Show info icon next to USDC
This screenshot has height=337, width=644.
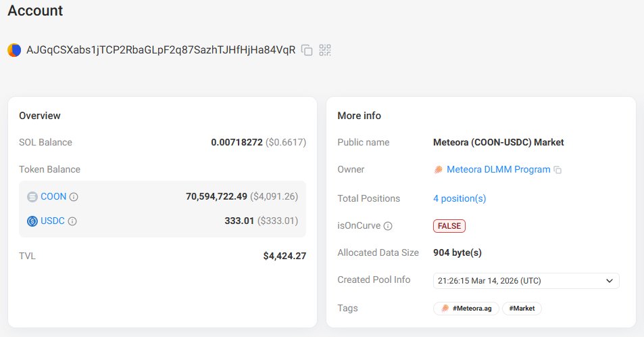pos(72,221)
